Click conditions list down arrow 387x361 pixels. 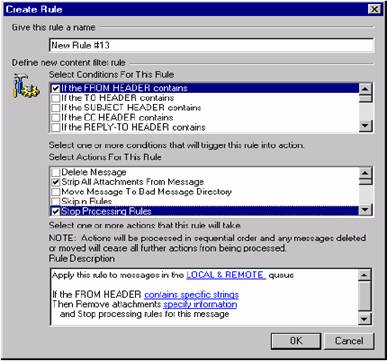(x=366, y=126)
